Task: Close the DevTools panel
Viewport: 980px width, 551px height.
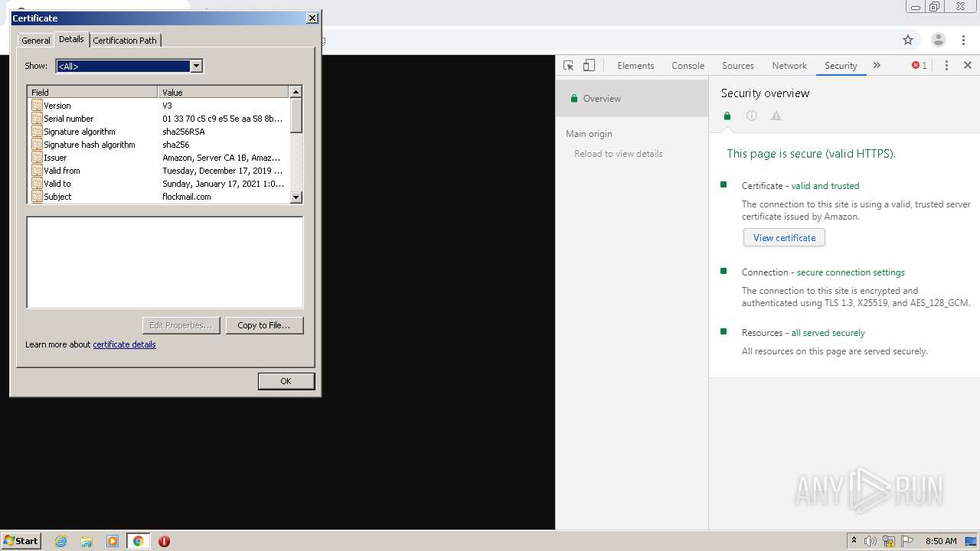Action: pyautogui.click(x=968, y=66)
